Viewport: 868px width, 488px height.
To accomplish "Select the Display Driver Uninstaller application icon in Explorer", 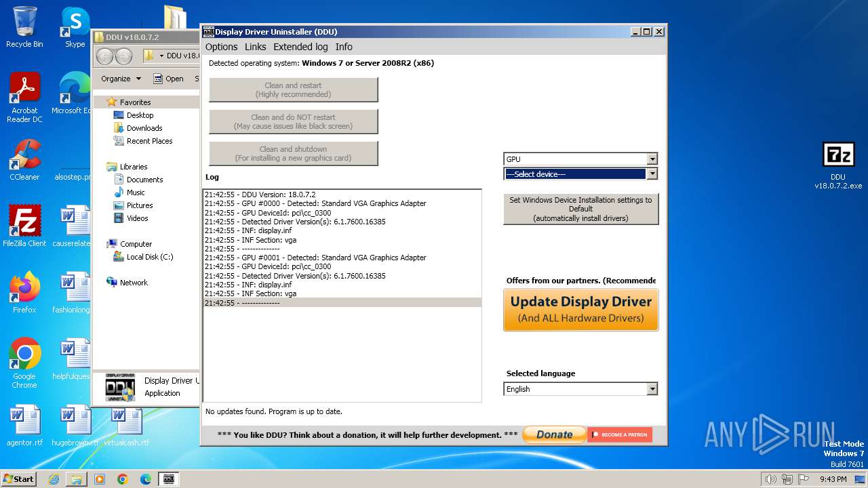I will coord(120,387).
